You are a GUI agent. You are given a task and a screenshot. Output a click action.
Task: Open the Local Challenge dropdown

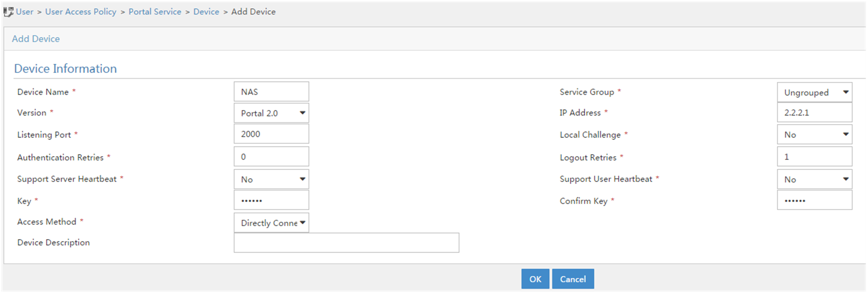814,135
